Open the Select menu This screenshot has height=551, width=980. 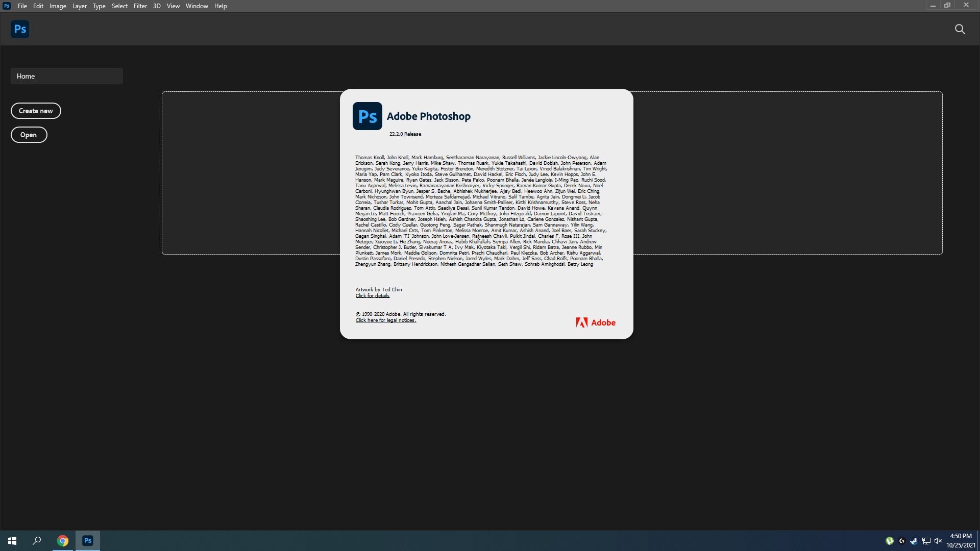[119, 6]
